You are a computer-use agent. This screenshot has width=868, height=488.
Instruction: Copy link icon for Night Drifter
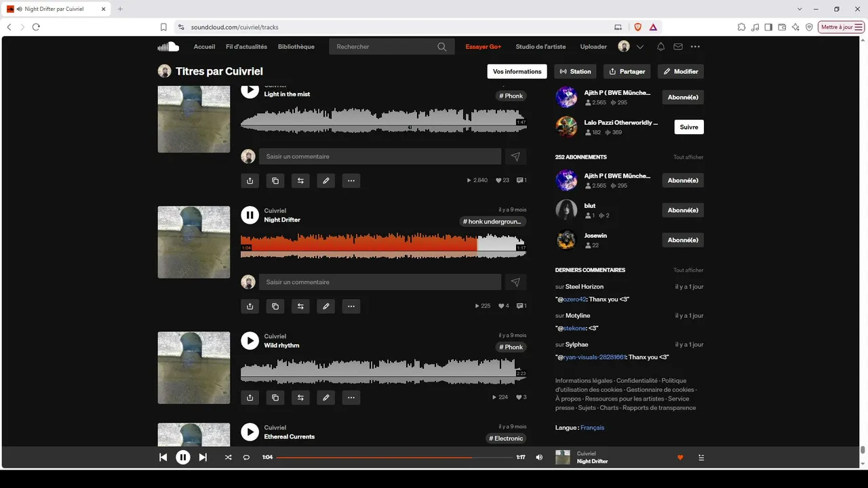point(275,306)
